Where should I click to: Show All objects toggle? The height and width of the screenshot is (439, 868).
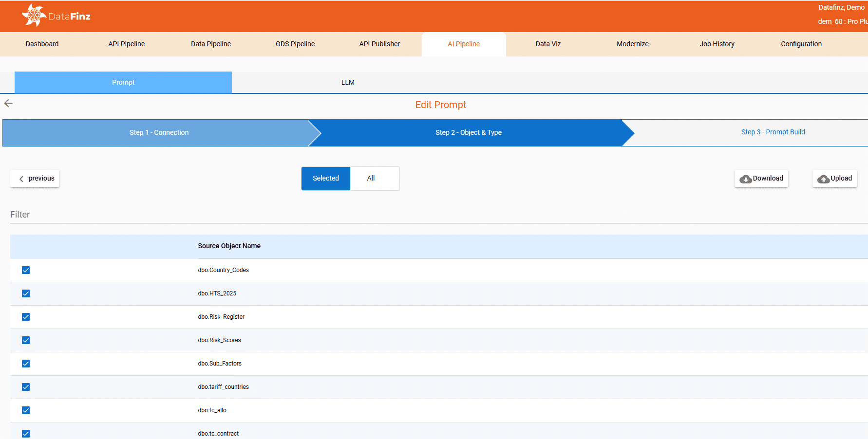[x=371, y=178]
